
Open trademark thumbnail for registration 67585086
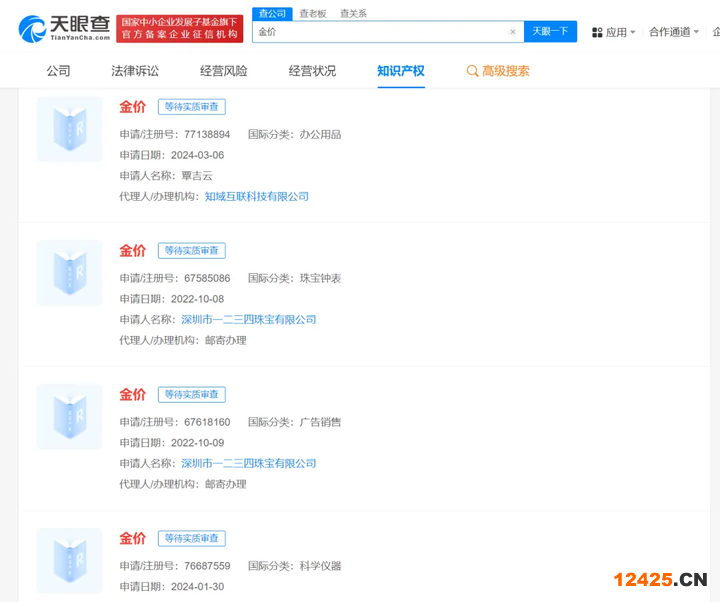coord(69,273)
